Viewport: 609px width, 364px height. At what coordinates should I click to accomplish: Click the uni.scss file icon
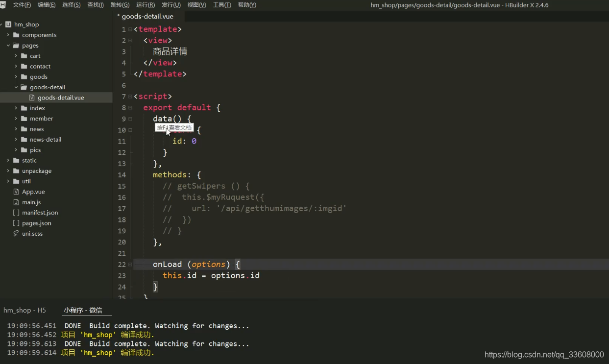coord(16,234)
